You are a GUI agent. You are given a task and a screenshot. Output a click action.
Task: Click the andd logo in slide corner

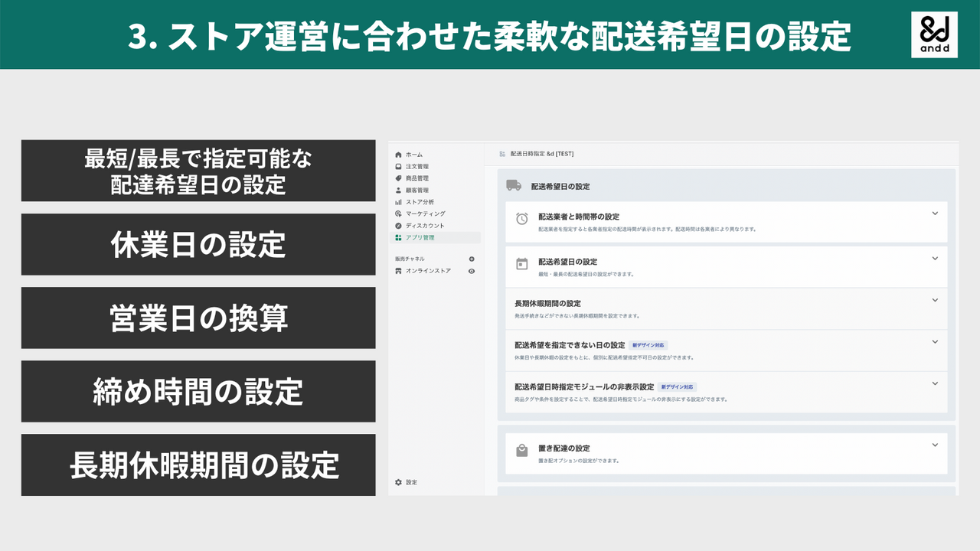934,34
